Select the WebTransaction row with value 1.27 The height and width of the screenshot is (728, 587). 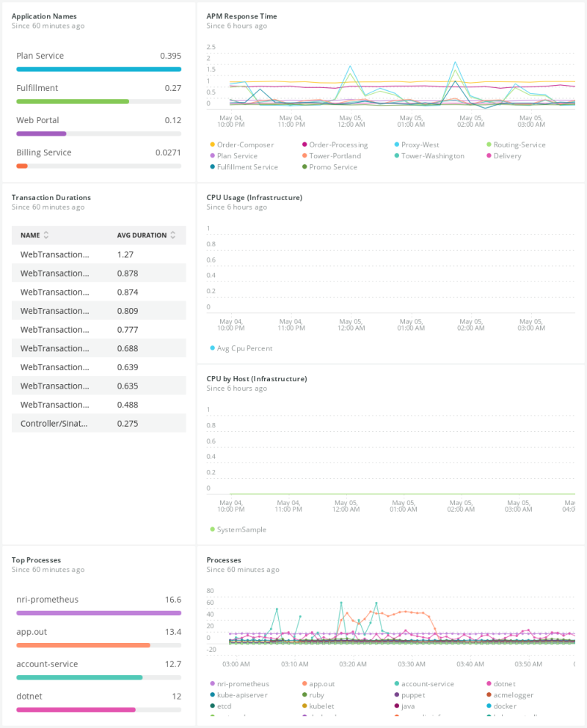(x=99, y=254)
